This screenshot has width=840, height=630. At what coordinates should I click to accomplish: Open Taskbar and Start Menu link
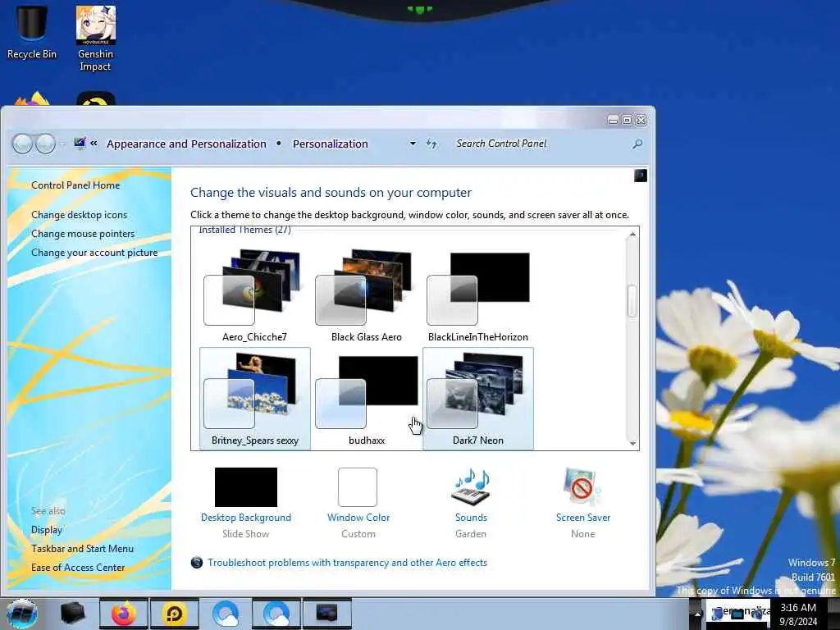83,549
